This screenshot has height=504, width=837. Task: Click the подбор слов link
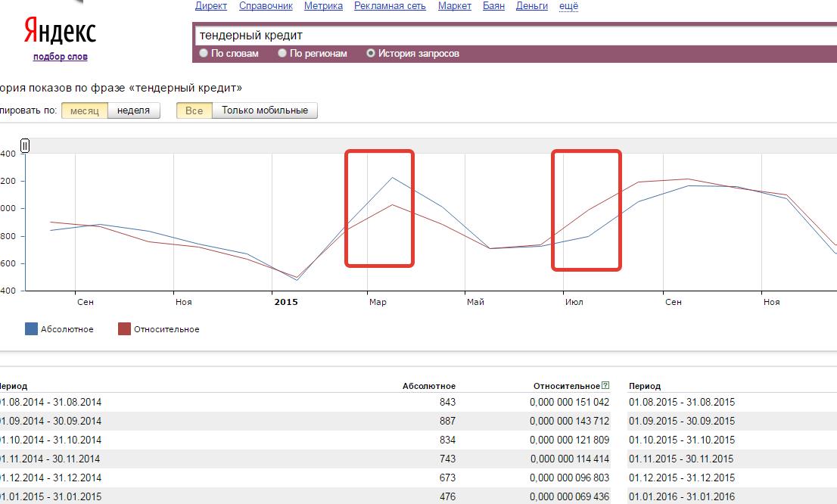point(61,57)
